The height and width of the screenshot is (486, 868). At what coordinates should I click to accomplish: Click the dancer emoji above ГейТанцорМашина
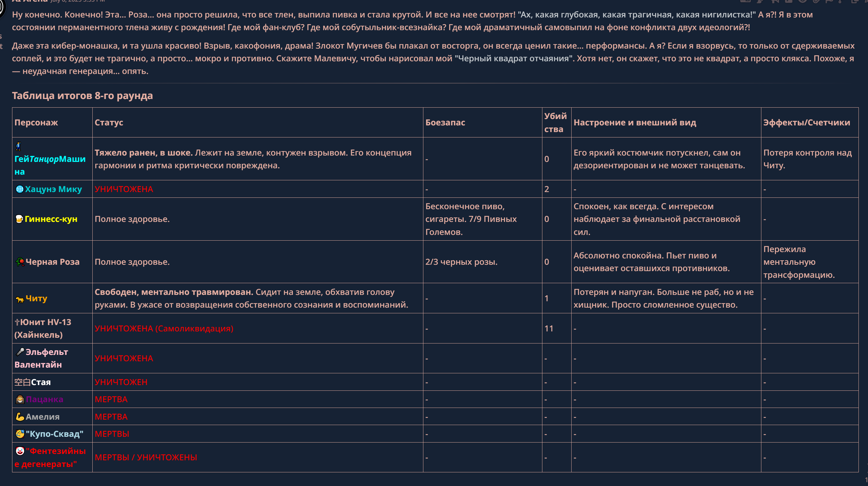18,146
